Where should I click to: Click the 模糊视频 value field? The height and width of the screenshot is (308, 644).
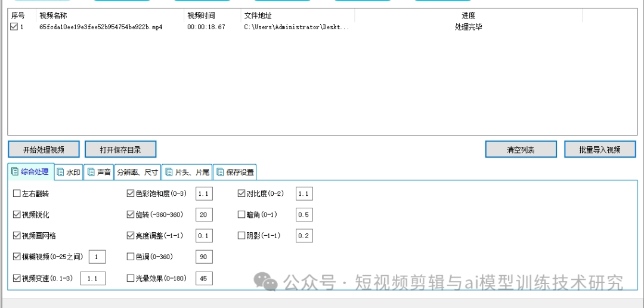97,257
